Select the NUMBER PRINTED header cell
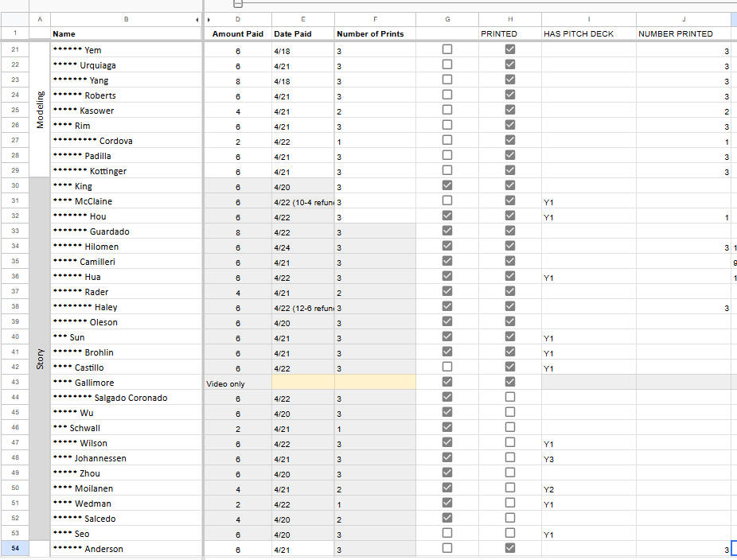Viewport: 737px width, 560px height. tap(684, 34)
